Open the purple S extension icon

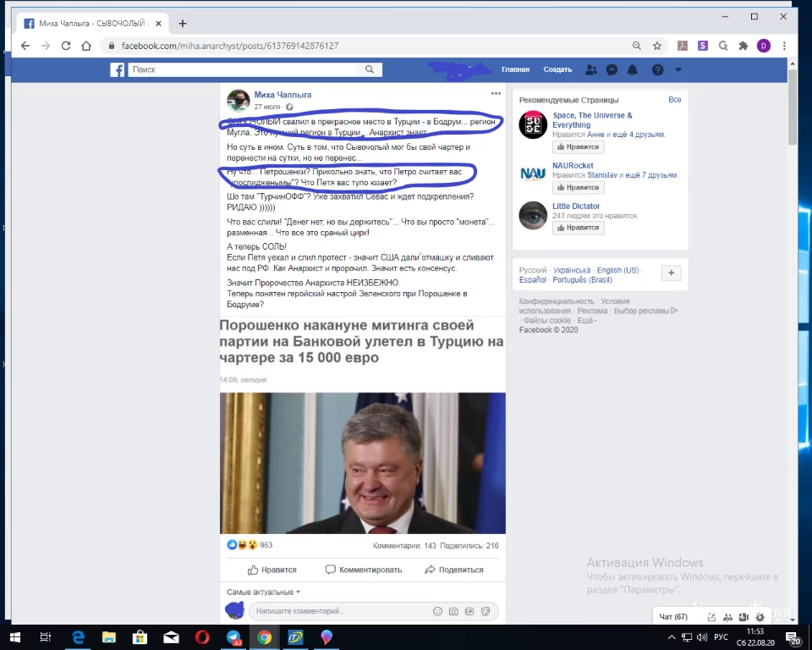pyautogui.click(x=703, y=46)
